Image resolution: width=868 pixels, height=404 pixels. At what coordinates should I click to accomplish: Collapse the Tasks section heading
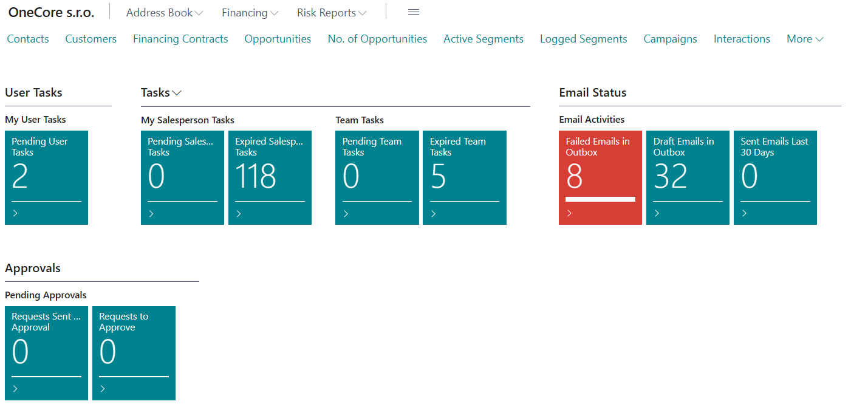(162, 92)
